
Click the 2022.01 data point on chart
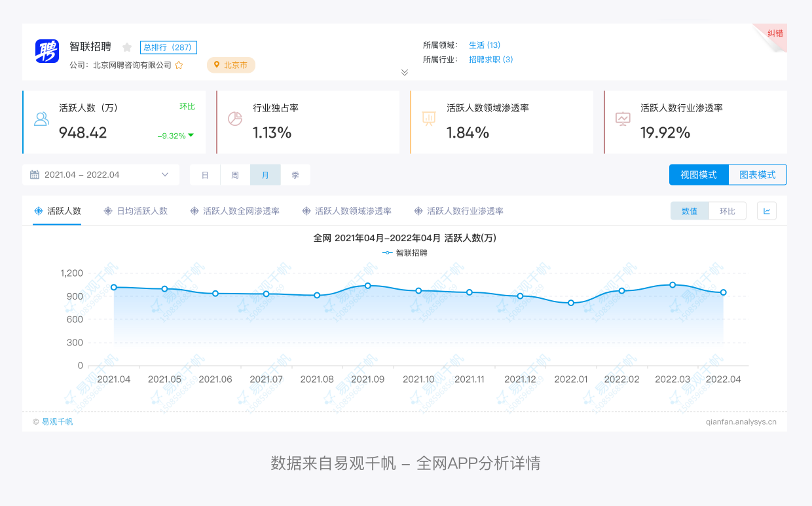[571, 303]
